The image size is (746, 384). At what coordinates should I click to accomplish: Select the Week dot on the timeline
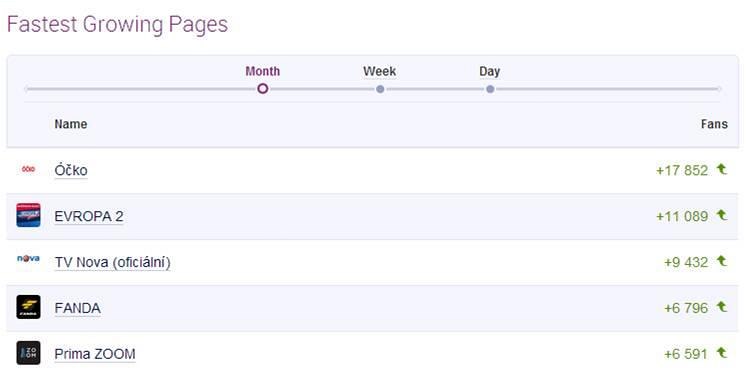coord(380,89)
